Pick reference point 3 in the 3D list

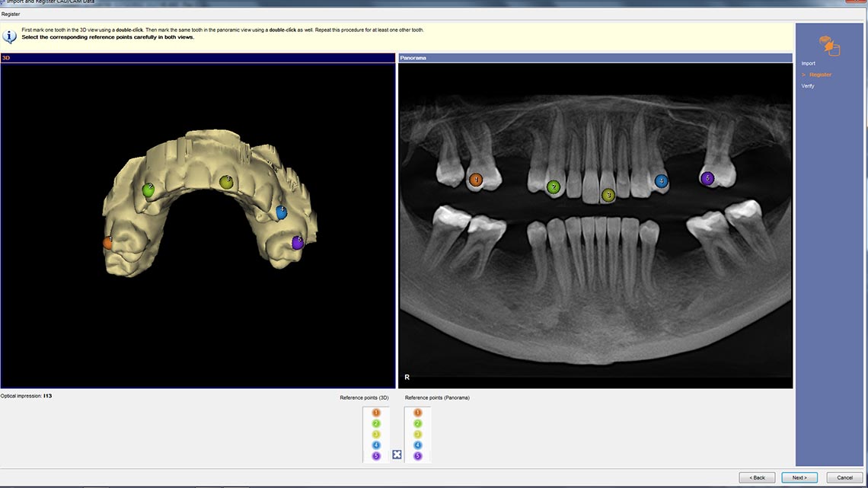point(376,435)
